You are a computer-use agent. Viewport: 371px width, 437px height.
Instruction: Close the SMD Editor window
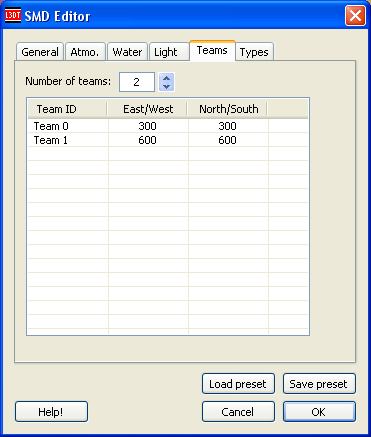[355, 16]
